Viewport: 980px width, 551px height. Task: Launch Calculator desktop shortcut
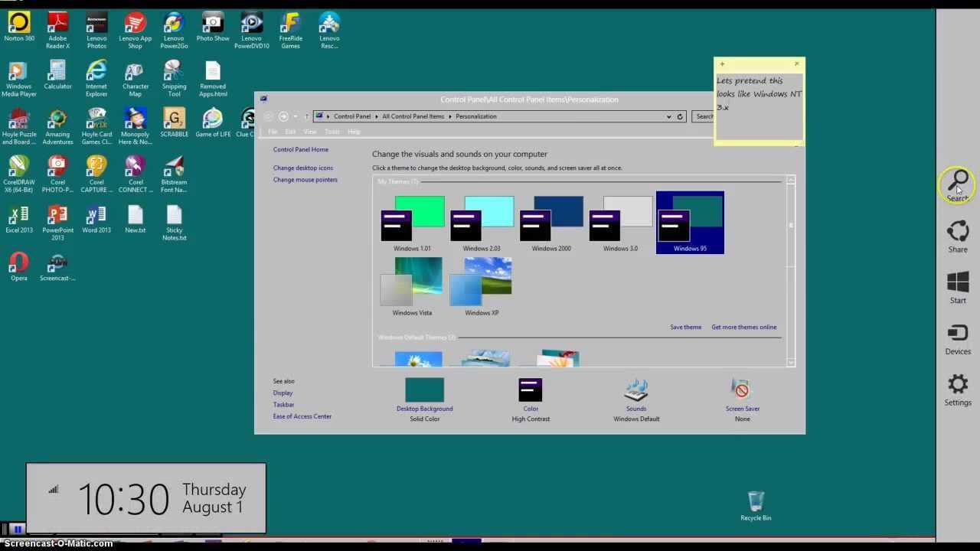coord(57,75)
